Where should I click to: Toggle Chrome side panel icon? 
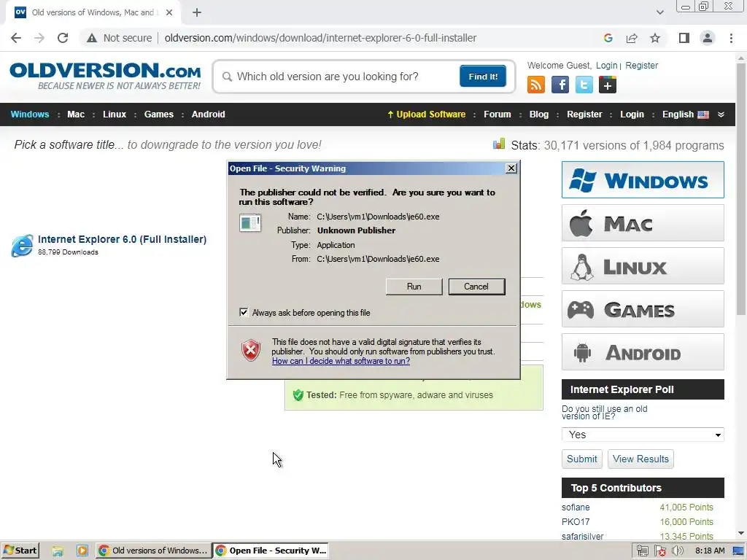coord(684,38)
